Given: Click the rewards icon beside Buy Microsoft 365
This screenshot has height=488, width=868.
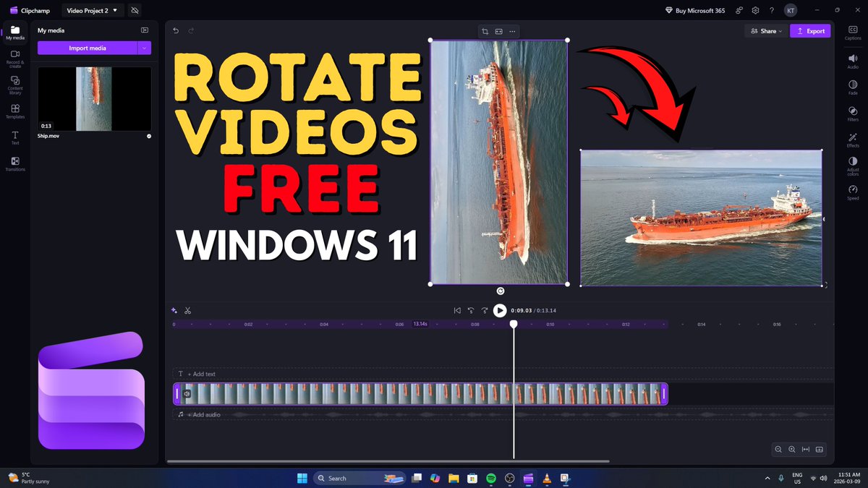Looking at the screenshot, I should (739, 10).
